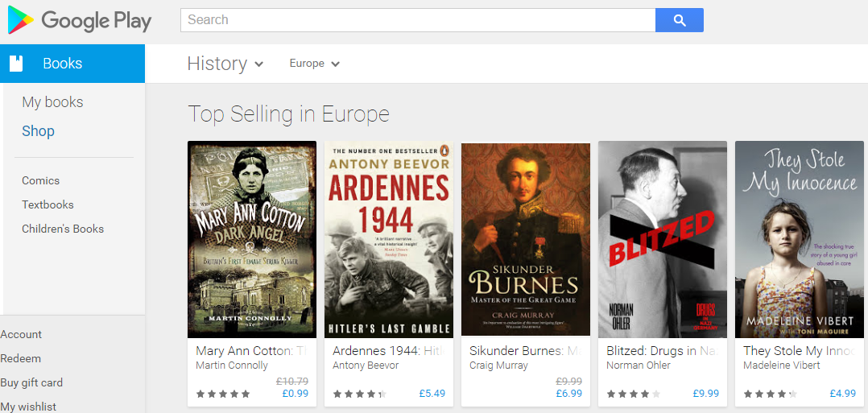
Task: Open the Comics category link
Action: tap(40, 180)
